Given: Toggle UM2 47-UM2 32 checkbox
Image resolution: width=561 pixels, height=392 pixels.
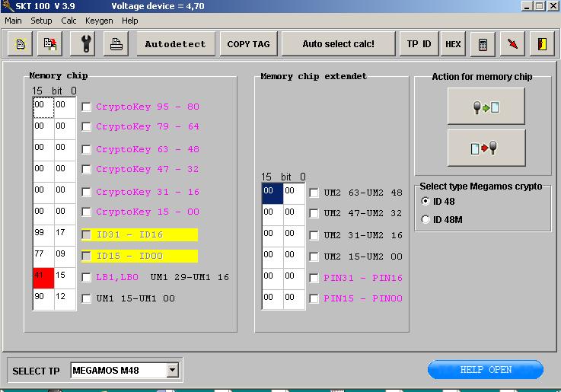Looking at the screenshot, I should point(314,214).
